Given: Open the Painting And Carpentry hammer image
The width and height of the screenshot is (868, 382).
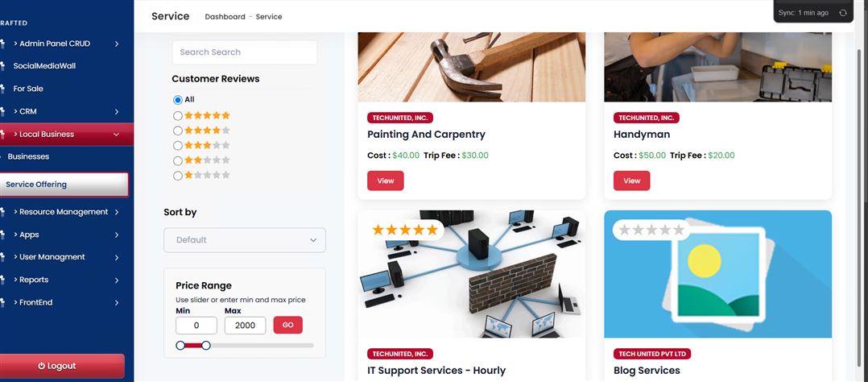Looking at the screenshot, I should (472, 67).
